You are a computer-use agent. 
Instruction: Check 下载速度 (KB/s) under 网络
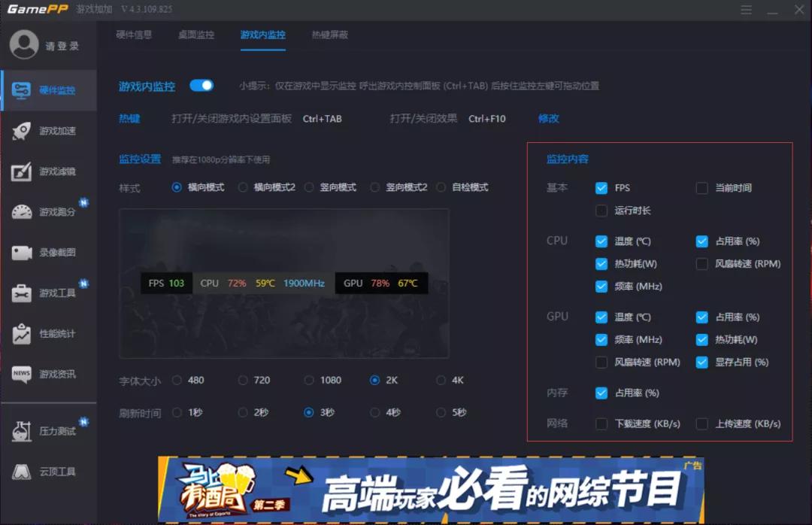coord(601,423)
